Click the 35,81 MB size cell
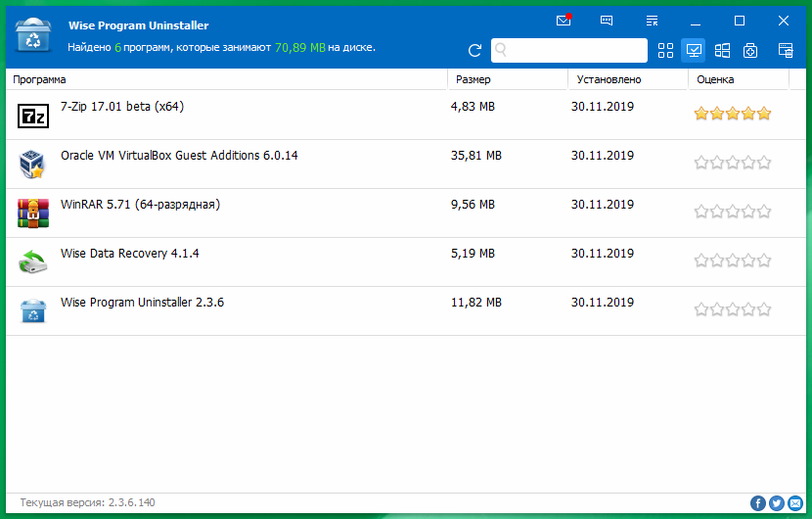Screen dimensions: 812x519 475,156
